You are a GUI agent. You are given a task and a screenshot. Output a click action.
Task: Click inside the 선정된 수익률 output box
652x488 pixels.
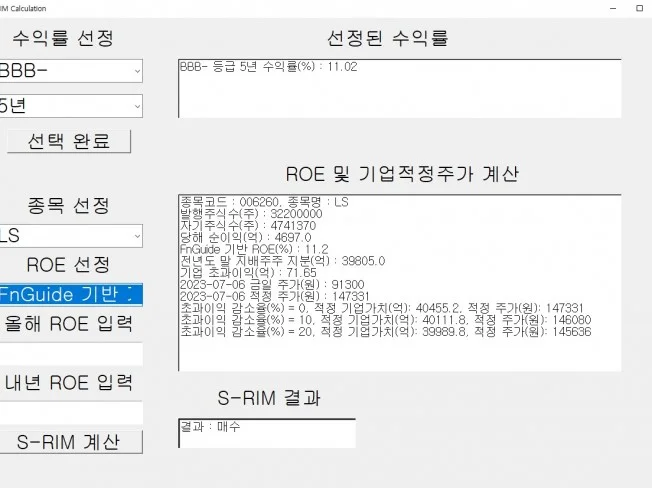(399, 89)
